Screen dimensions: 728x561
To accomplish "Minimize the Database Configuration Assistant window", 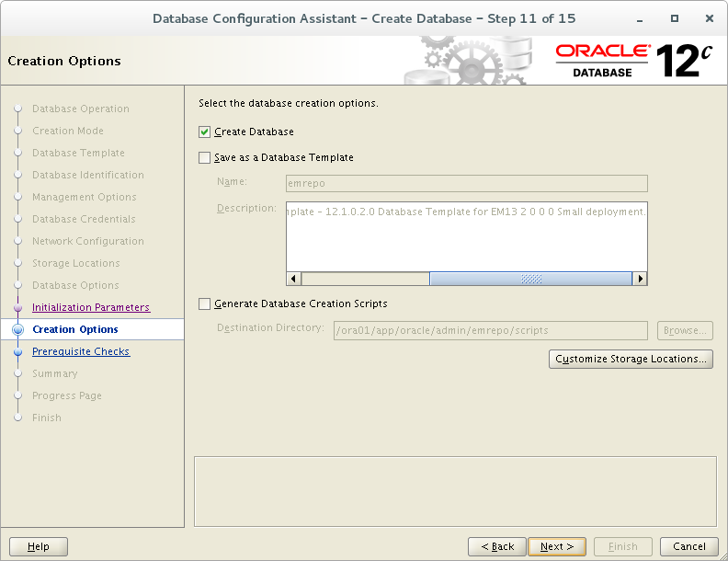I will (640, 19).
